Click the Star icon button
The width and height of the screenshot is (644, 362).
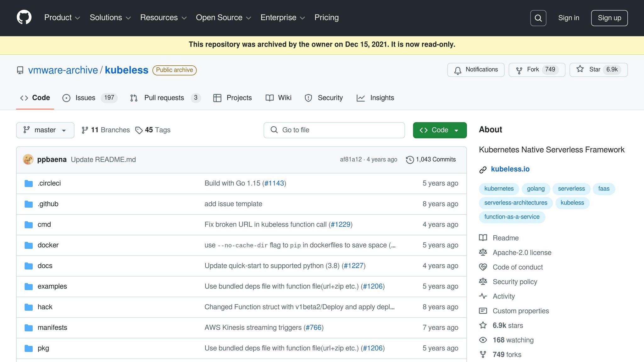click(x=580, y=69)
